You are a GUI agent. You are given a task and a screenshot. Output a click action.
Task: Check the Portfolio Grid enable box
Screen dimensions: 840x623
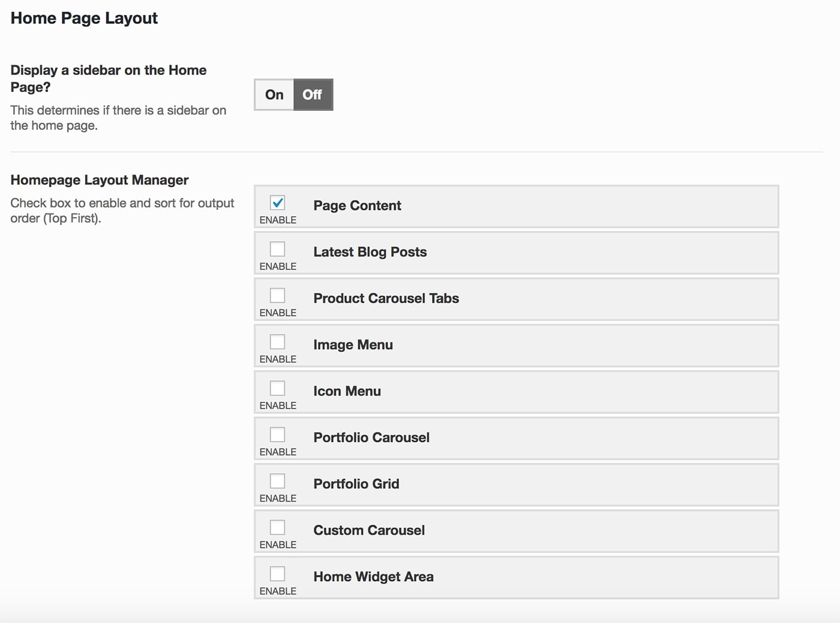pos(277,481)
